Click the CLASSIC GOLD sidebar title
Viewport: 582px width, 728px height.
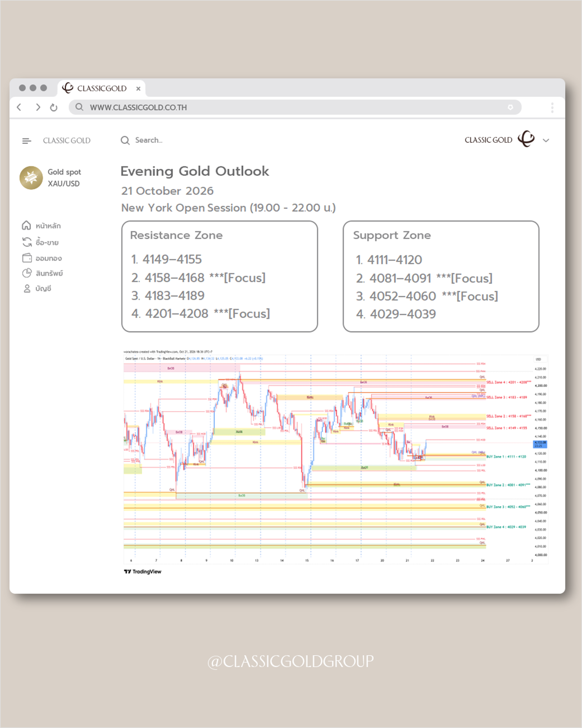pos(67,141)
